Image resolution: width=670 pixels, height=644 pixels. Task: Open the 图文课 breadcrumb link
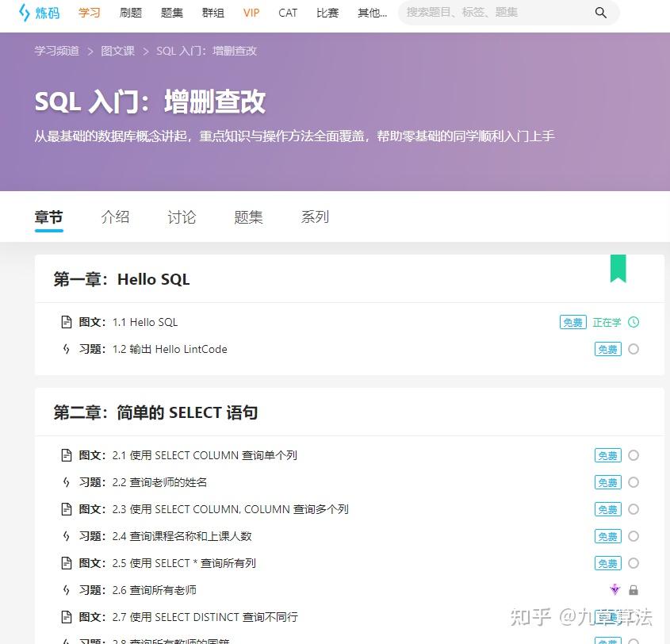coord(117,50)
